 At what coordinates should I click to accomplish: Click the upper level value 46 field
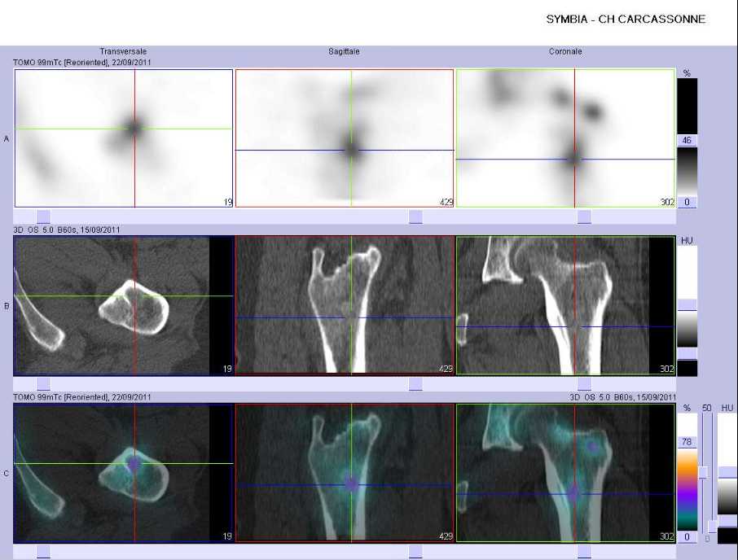pyautogui.click(x=687, y=140)
